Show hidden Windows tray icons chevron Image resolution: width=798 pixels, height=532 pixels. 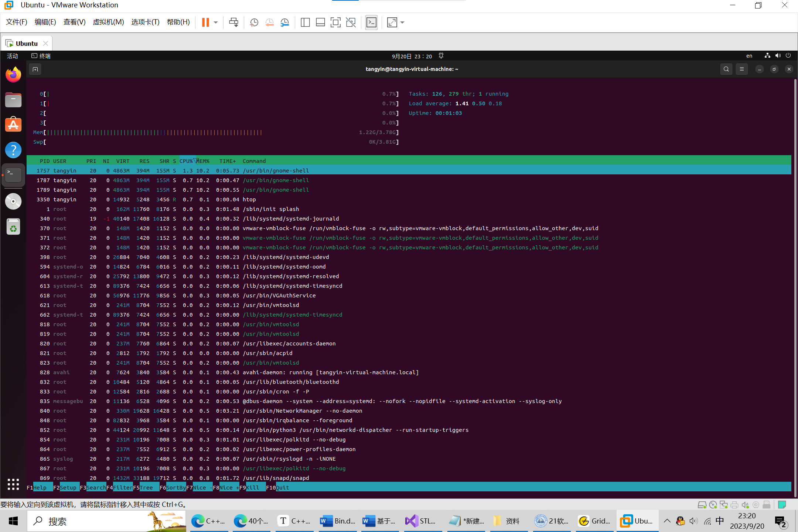pos(667,521)
